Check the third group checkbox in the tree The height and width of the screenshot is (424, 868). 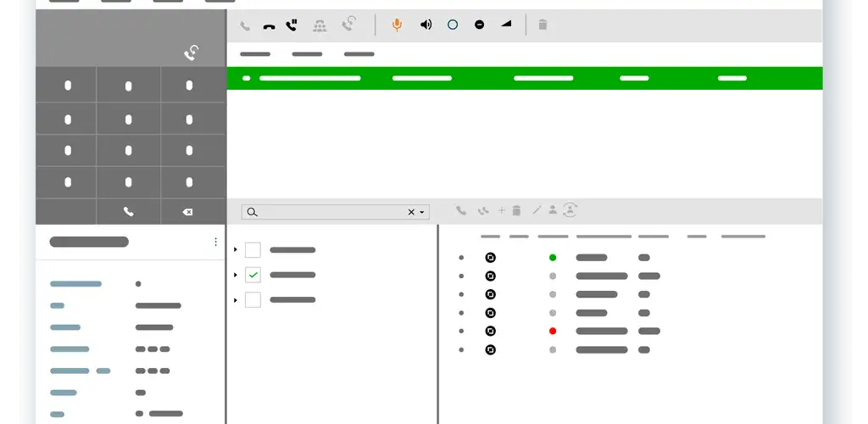pos(253,299)
